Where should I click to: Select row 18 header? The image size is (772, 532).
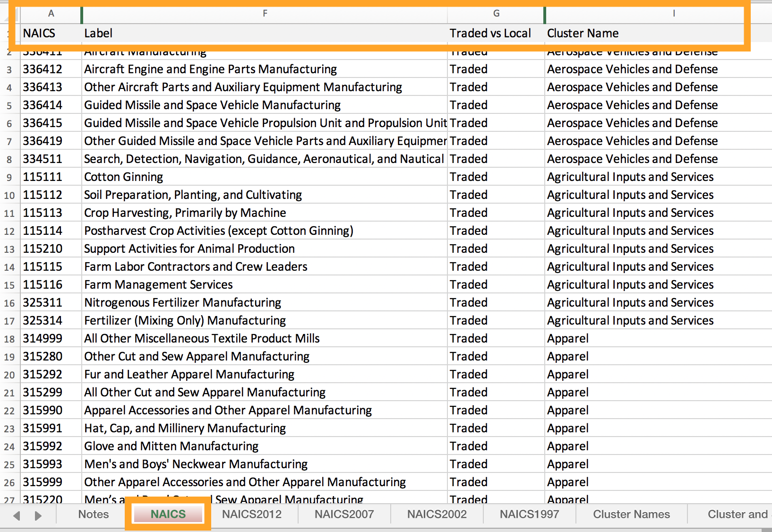coord(9,339)
